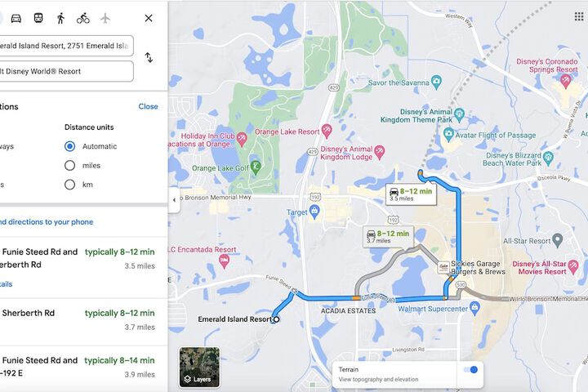Collapse the side panel arrow
The width and height of the screenshot is (588, 392).
pos(174,200)
